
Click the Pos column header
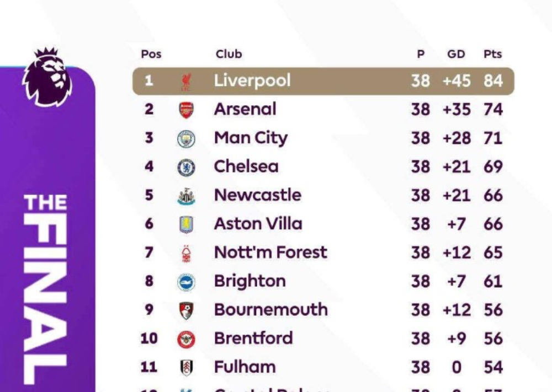point(151,54)
